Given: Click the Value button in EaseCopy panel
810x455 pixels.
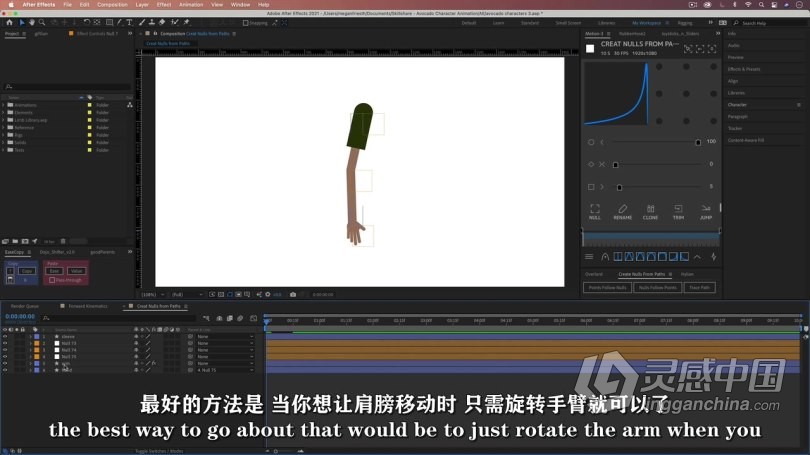Looking at the screenshot, I should pyautogui.click(x=76, y=271).
